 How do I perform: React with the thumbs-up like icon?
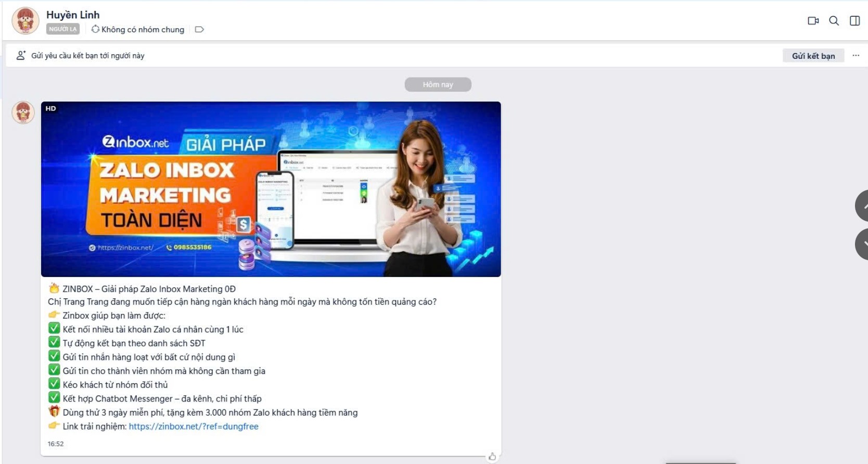[492, 457]
